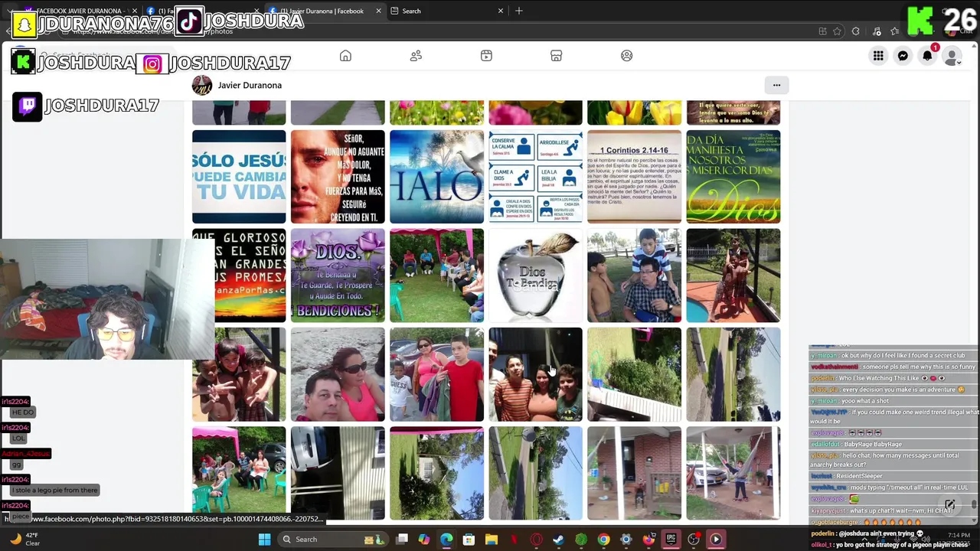
Task: Open the green 'Dios' misericordias photo
Action: 733,177
